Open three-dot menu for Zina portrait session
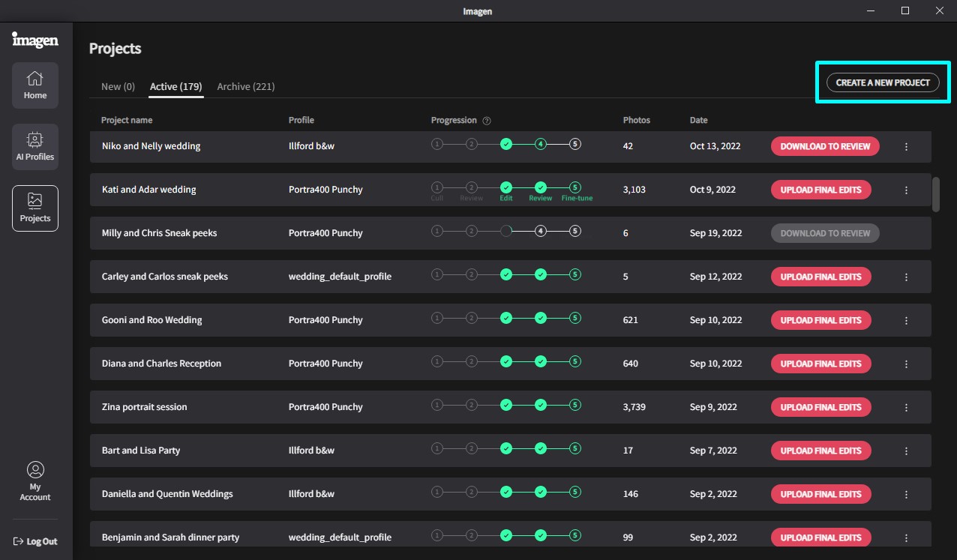Viewport: 957px width, 560px height. (x=906, y=408)
